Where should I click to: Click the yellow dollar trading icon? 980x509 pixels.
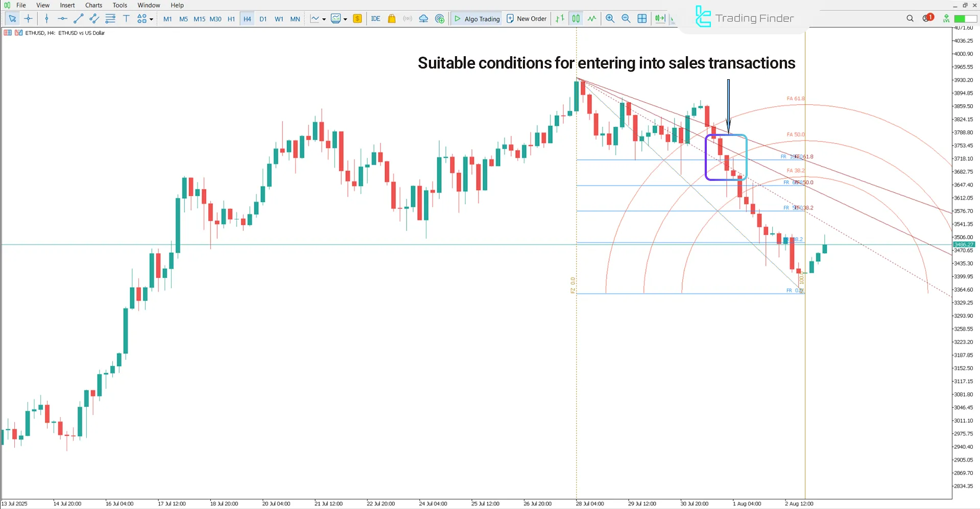tap(357, 19)
